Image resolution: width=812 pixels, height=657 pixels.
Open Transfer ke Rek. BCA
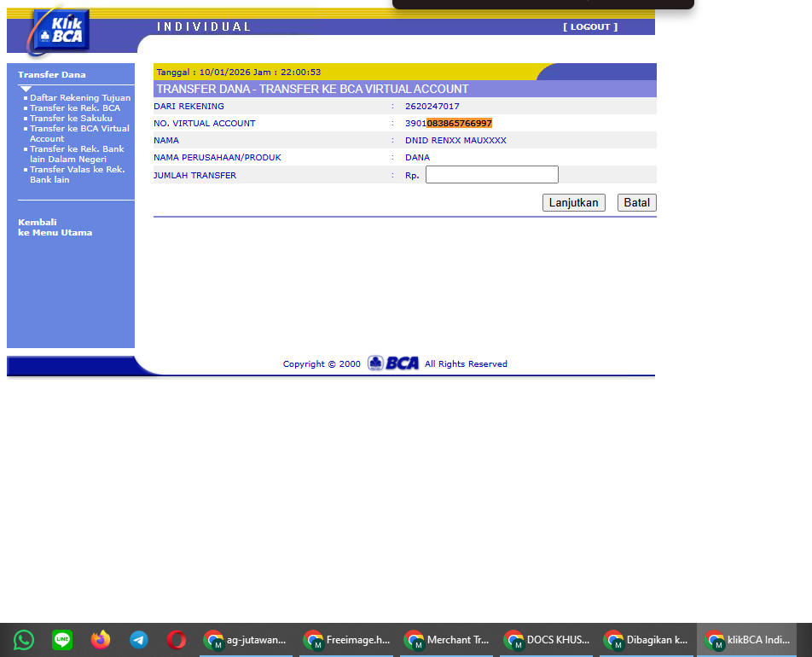click(75, 108)
